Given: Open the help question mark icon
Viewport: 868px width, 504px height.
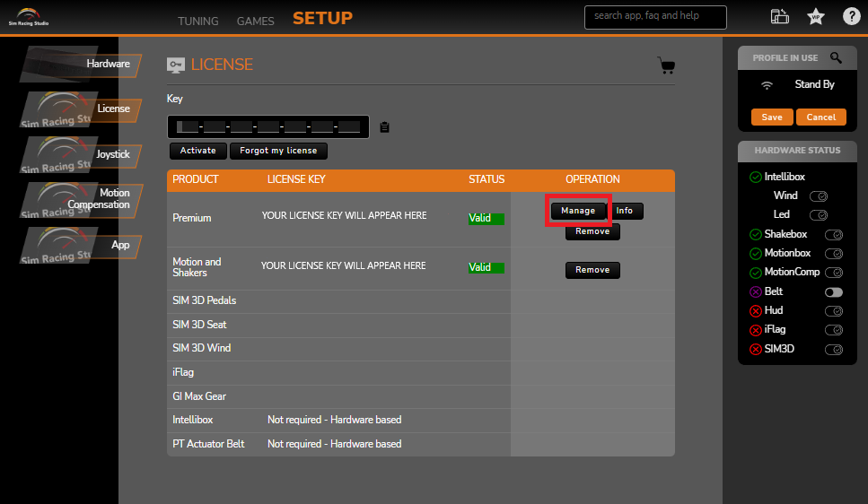Looking at the screenshot, I should [x=851, y=17].
